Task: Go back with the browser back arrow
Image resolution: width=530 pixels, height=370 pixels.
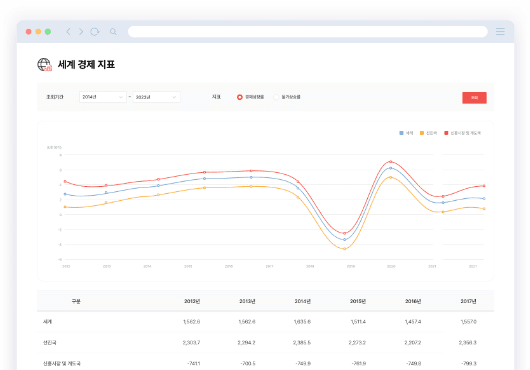Action: [x=68, y=31]
